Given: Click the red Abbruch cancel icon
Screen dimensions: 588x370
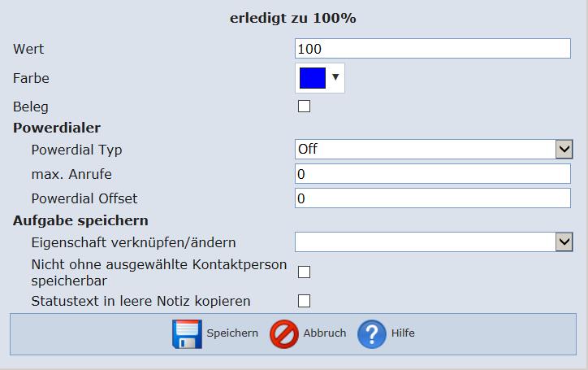Looking at the screenshot, I should pyautogui.click(x=284, y=333).
